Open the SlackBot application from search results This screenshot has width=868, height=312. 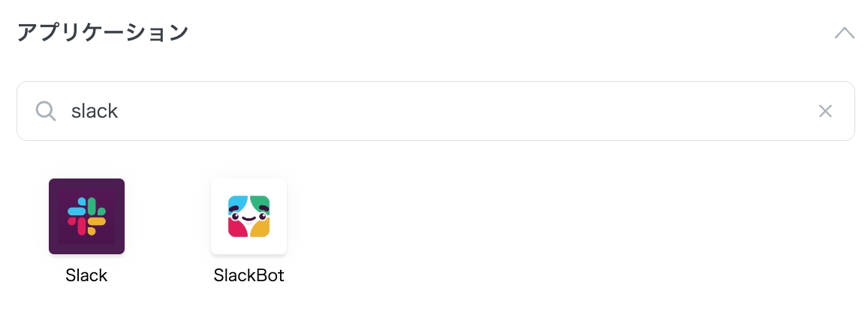click(x=249, y=216)
